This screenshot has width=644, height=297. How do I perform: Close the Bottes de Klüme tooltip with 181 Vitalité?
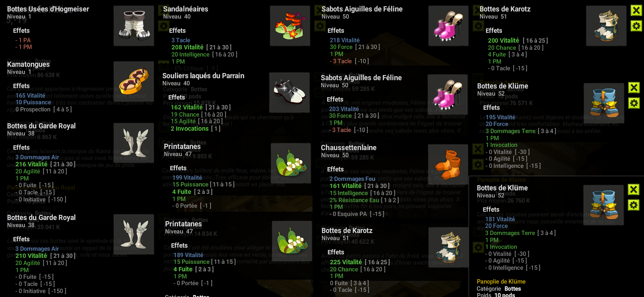tap(633, 190)
